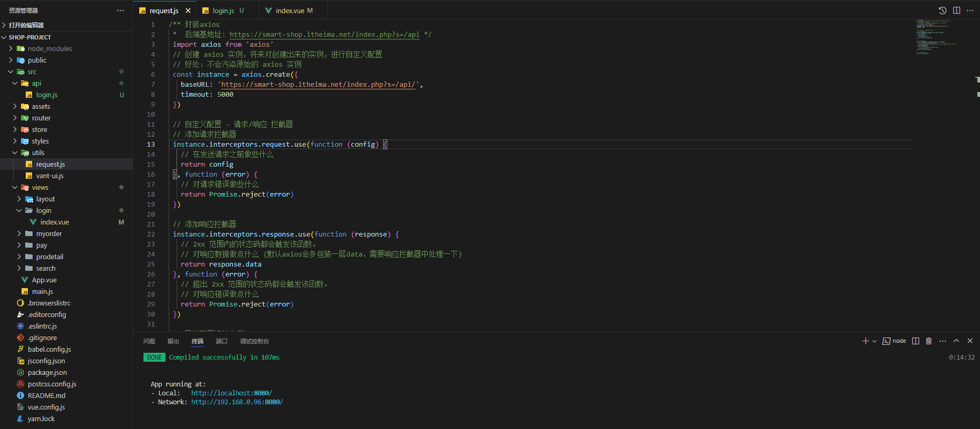980x429 pixels.
Task: Click line number 13 in the gutter
Action: point(151,144)
